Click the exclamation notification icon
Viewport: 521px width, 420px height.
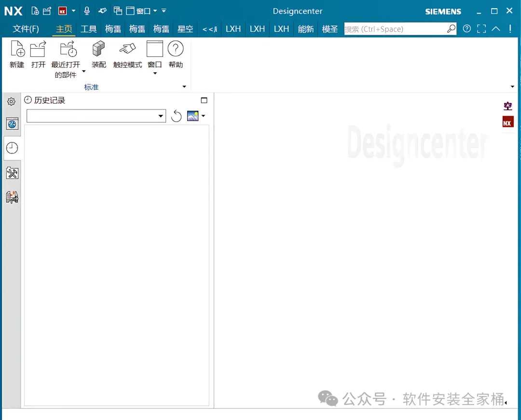tap(510, 29)
